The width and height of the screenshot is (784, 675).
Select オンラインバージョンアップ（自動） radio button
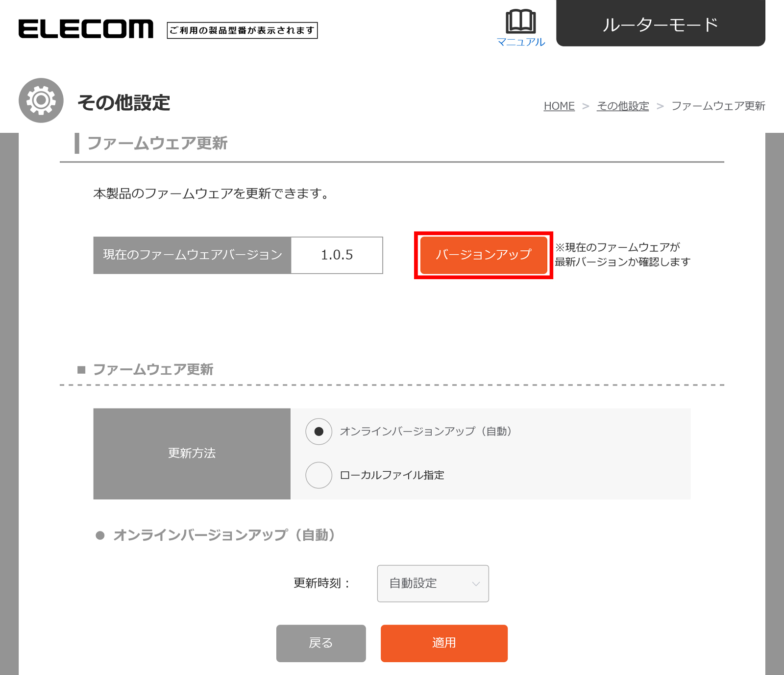319,432
